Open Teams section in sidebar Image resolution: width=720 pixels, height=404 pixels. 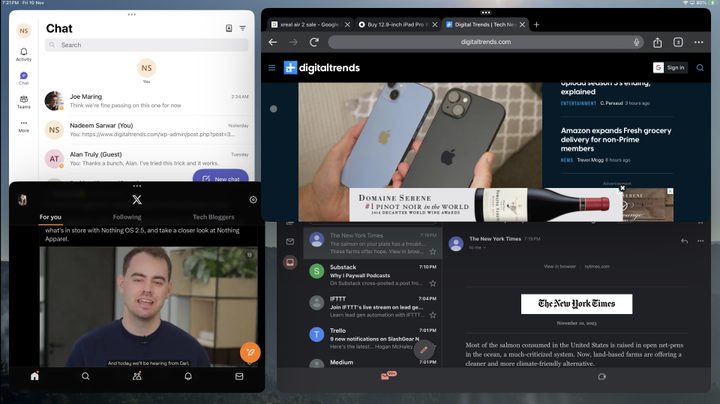point(24,102)
